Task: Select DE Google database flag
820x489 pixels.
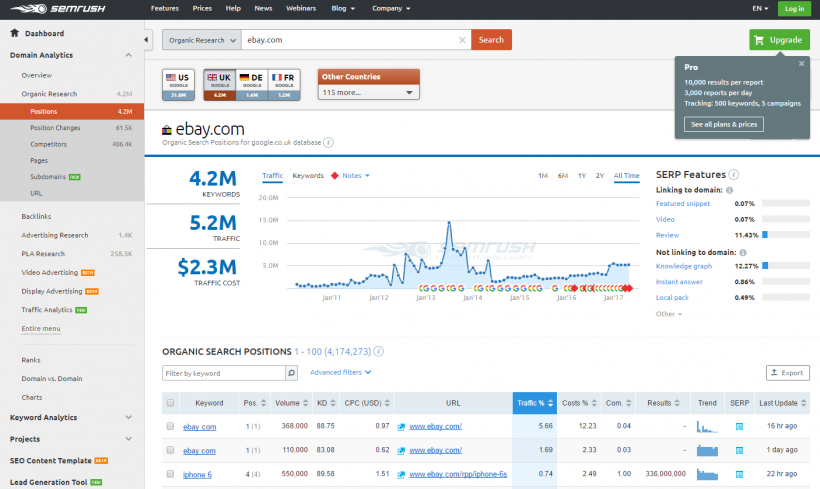Action: (252, 85)
